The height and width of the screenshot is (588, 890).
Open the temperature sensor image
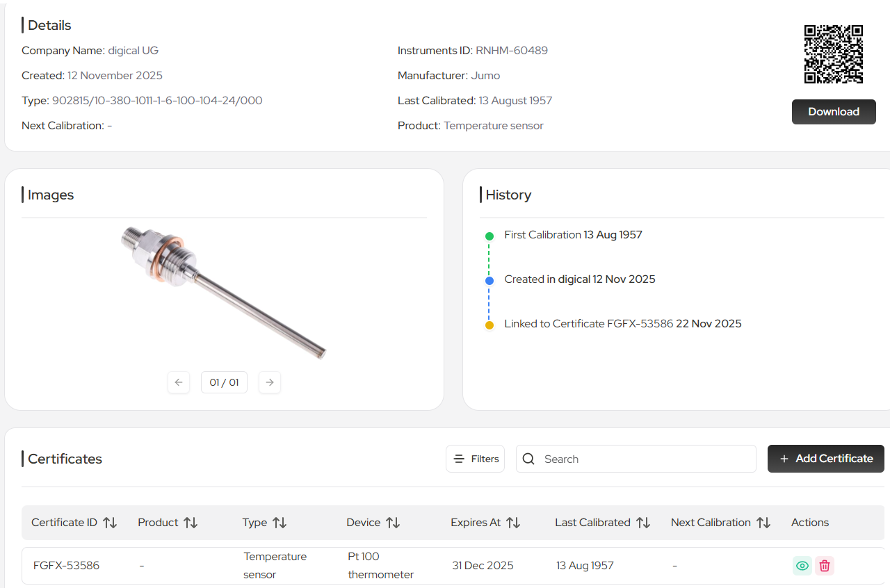224,292
